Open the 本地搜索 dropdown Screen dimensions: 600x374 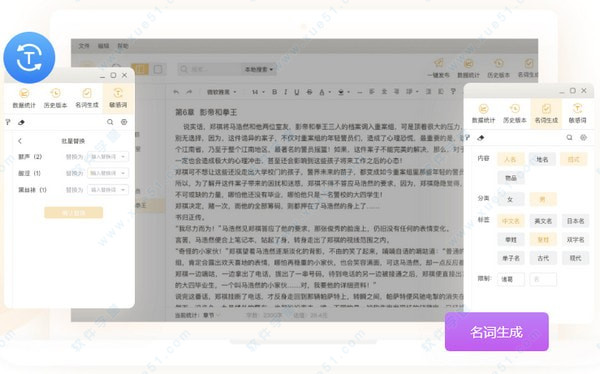(x=258, y=69)
